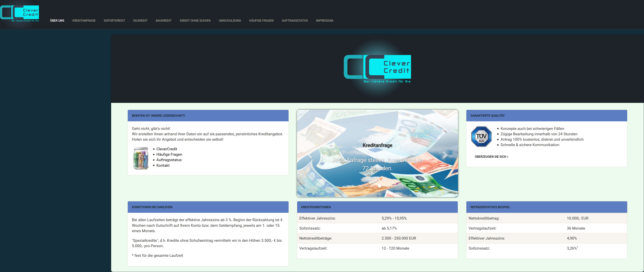The image size is (644, 272).
Task: Click the 'Beraten ist unsere Leidenschaft!' panel header
Action: [208, 116]
